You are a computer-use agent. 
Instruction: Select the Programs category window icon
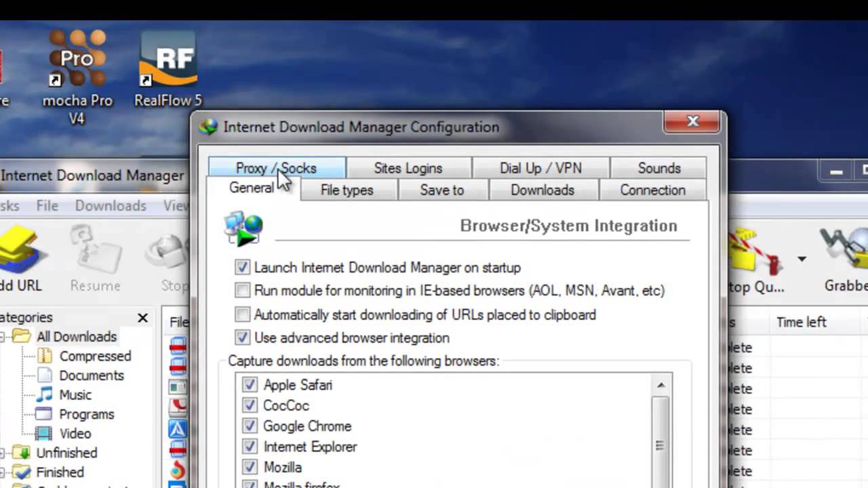44,413
